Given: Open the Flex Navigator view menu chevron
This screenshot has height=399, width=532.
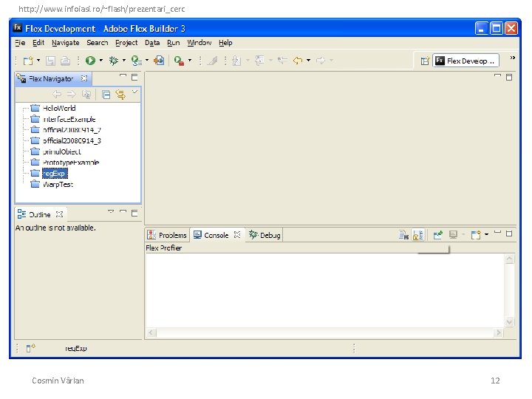Looking at the screenshot, I should [x=134, y=92].
